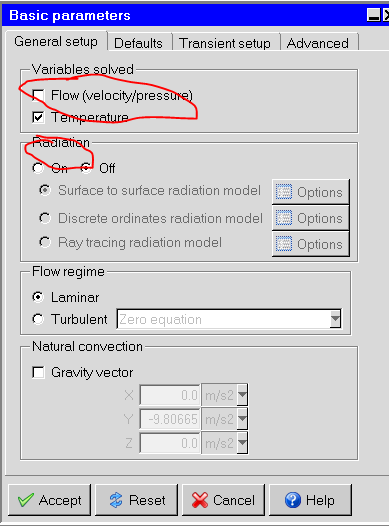Click the red X Cancel button
Screen dimensions: 389x526
[x=223, y=500]
